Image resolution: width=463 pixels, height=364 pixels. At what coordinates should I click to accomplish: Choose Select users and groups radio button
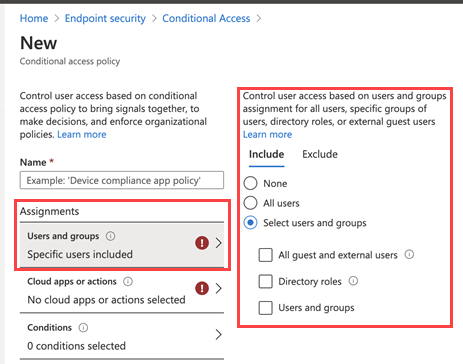[250, 222]
